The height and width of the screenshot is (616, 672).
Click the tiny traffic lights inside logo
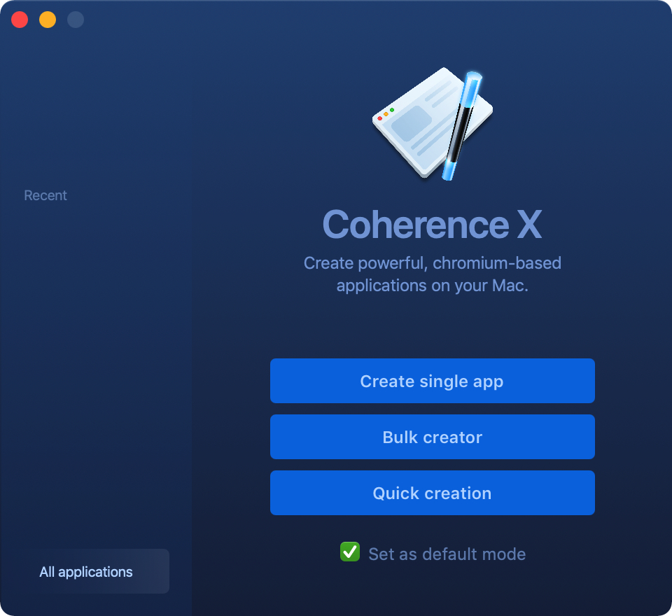click(386, 114)
